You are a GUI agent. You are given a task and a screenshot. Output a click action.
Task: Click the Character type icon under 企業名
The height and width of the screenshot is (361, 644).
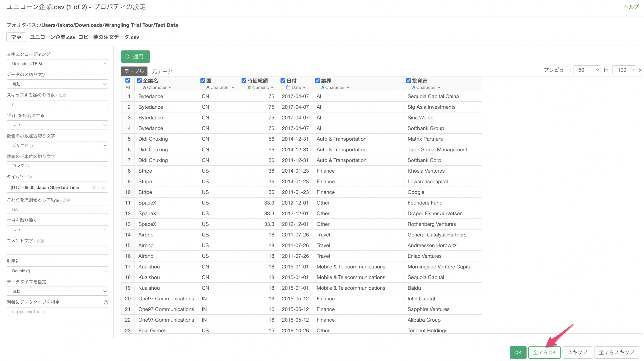tap(144, 87)
